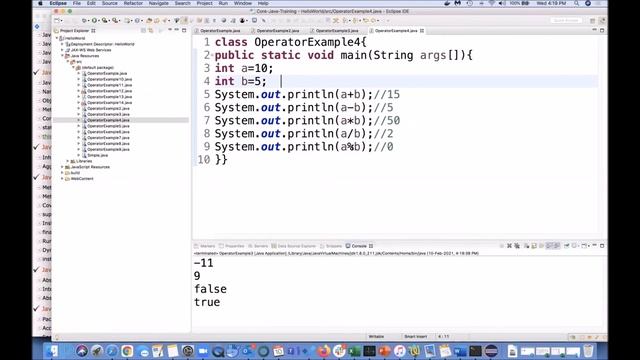The image size is (640, 360).
Task: Click 'class OperatorExample4{' on line 1
Action: (291, 42)
